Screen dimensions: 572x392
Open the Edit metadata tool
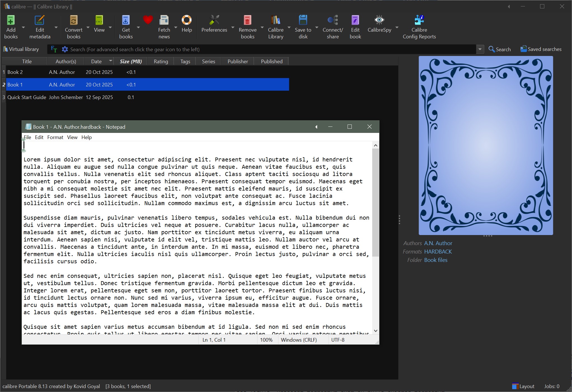click(x=39, y=21)
